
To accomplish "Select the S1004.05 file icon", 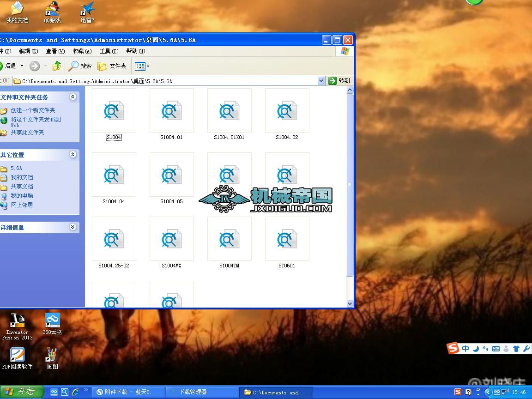I will [172, 175].
